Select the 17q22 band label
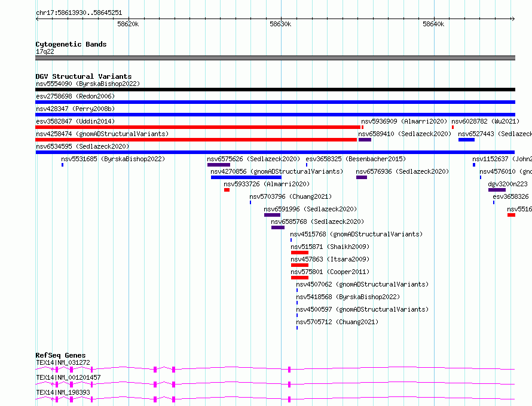Screen dimensions: 532x406 45,51
